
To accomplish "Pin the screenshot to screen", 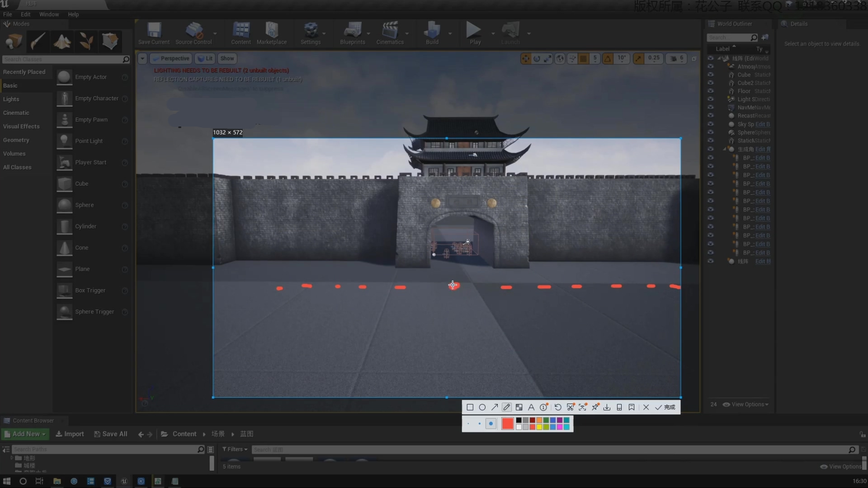I will pyautogui.click(x=595, y=408).
